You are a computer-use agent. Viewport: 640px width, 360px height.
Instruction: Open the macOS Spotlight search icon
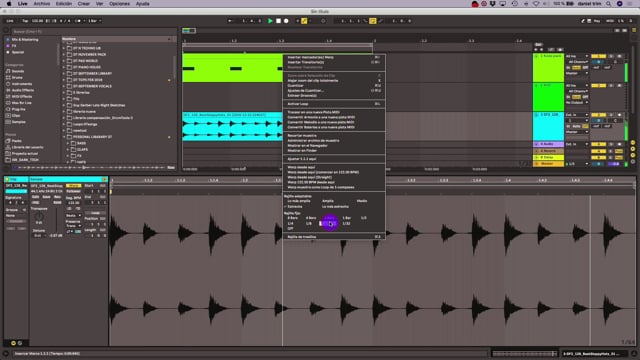[x=608, y=4]
